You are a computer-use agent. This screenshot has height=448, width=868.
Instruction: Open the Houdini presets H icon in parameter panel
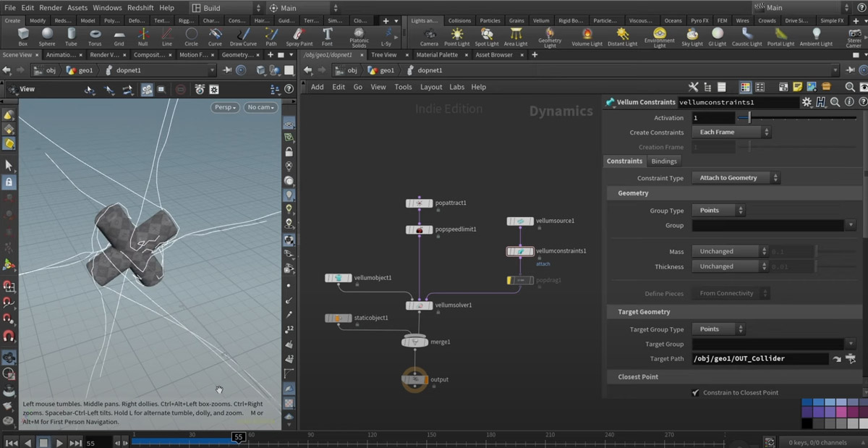(x=821, y=102)
